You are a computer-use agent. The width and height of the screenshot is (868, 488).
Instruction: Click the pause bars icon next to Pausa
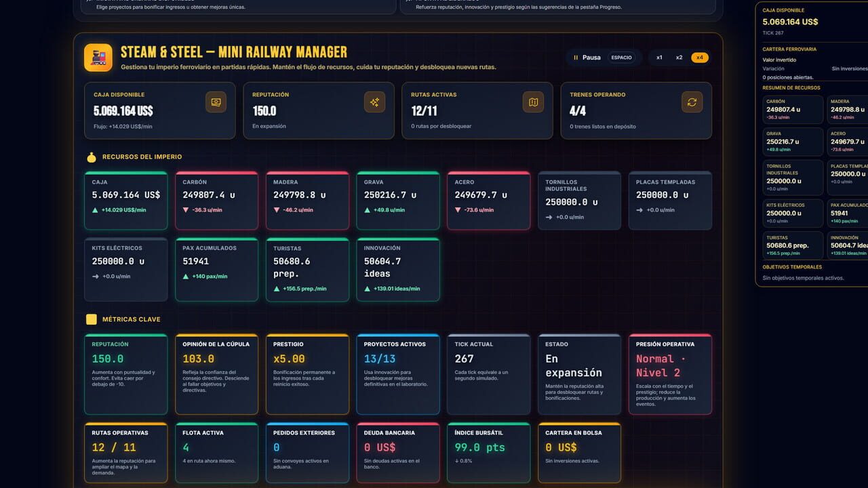point(576,58)
